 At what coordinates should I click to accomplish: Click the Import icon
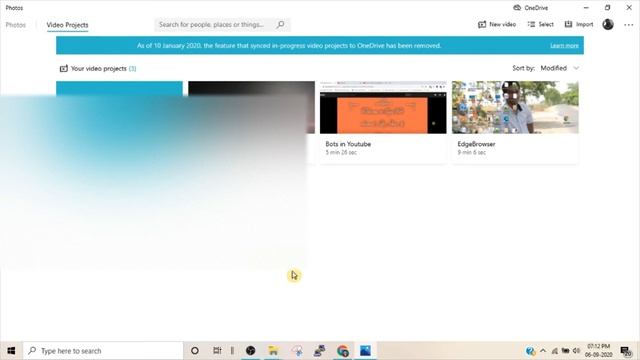coord(568,24)
